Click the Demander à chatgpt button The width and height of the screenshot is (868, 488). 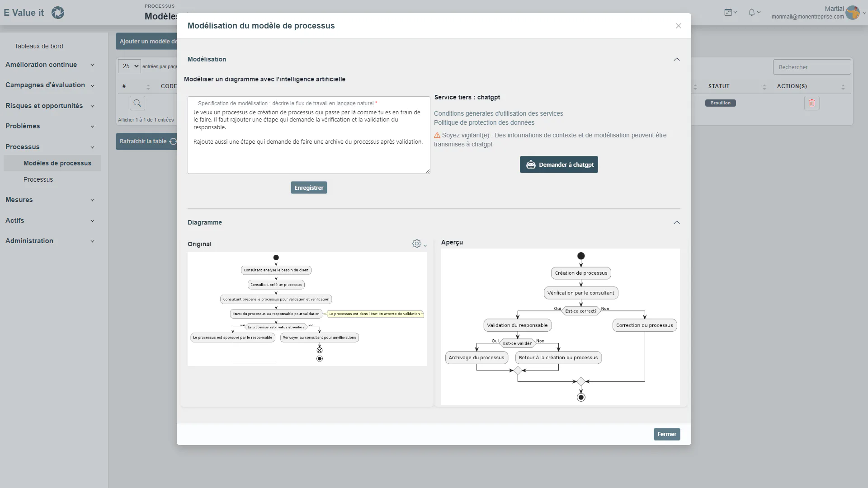[559, 164]
